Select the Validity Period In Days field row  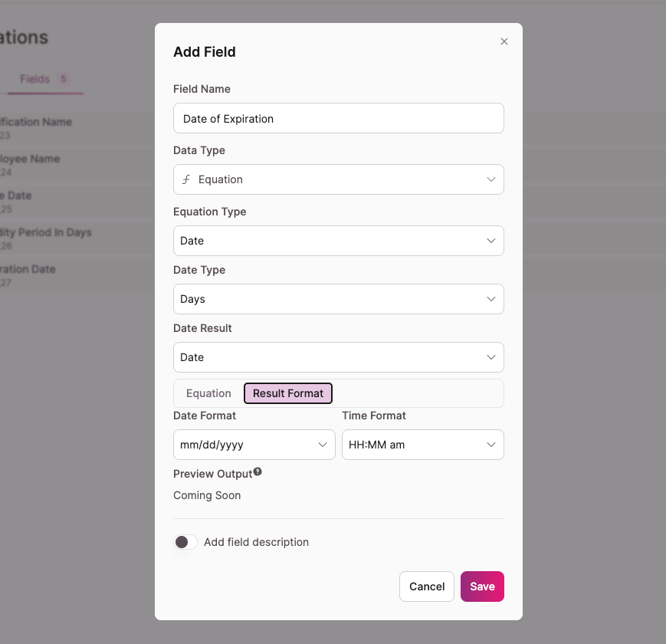[x=77, y=238]
